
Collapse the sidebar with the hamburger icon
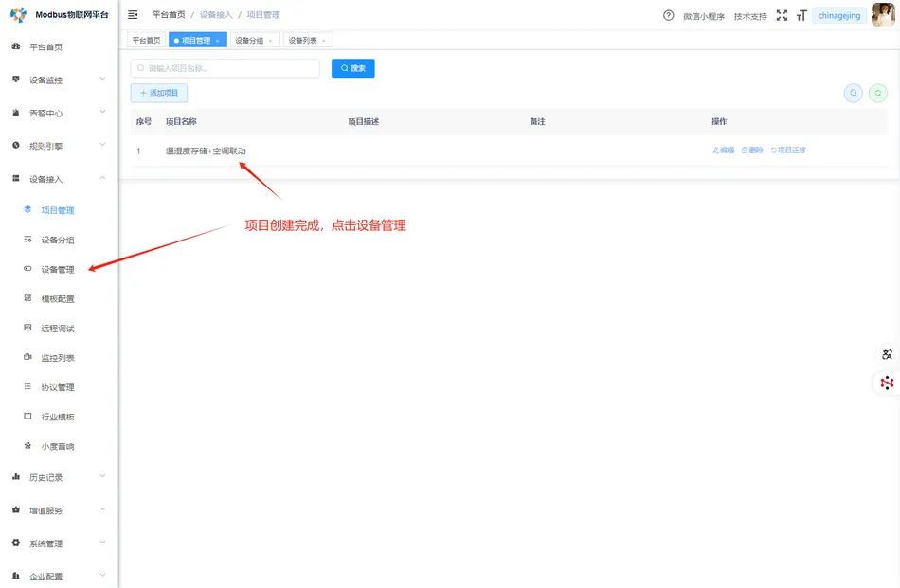(x=132, y=15)
